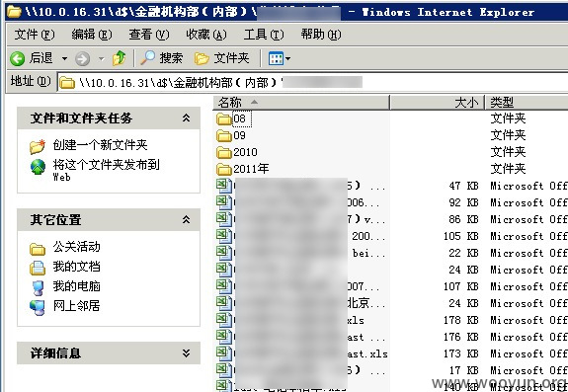This screenshot has height=392, width=568.
Task: Click Excel icon of the 178 KB file
Action: [224, 320]
